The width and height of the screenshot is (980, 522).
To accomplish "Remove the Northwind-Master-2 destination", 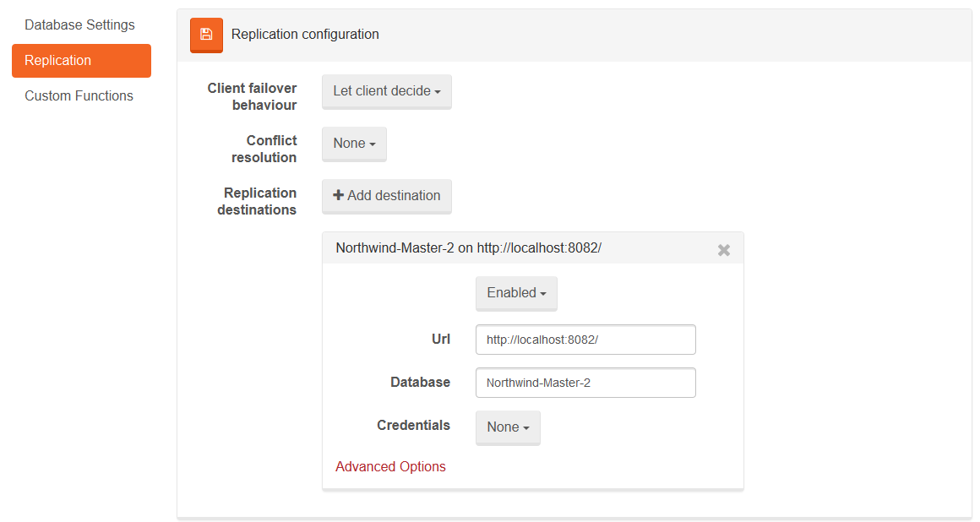I will tap(724, 250).
